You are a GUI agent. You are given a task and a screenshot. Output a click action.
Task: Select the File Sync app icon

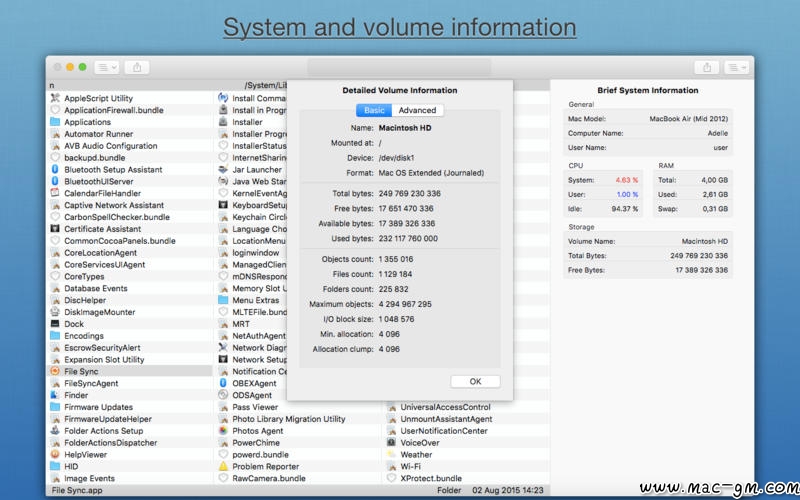pyautogui.click(x=55, y=371)
